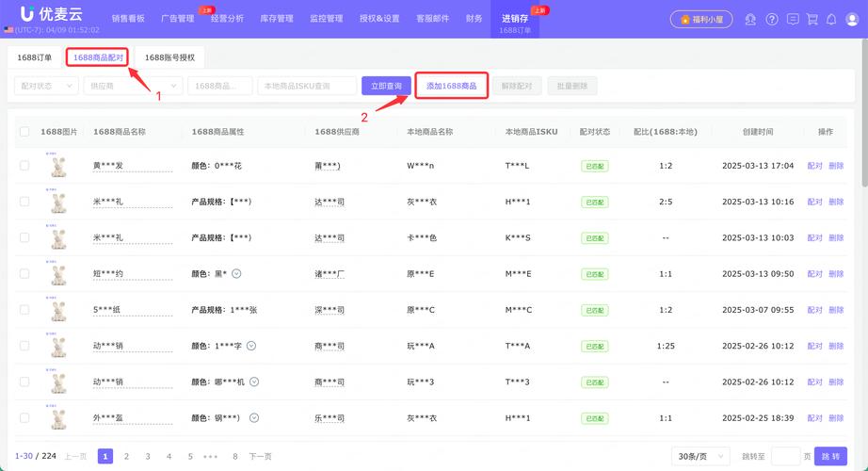Click 删除 link in 2025-03-13 17:04 row
This screenshot has height=471, width=868.
[836, 166]
